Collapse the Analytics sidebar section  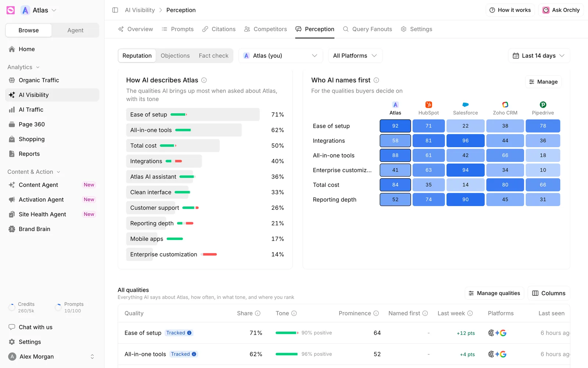click(24, 67)
